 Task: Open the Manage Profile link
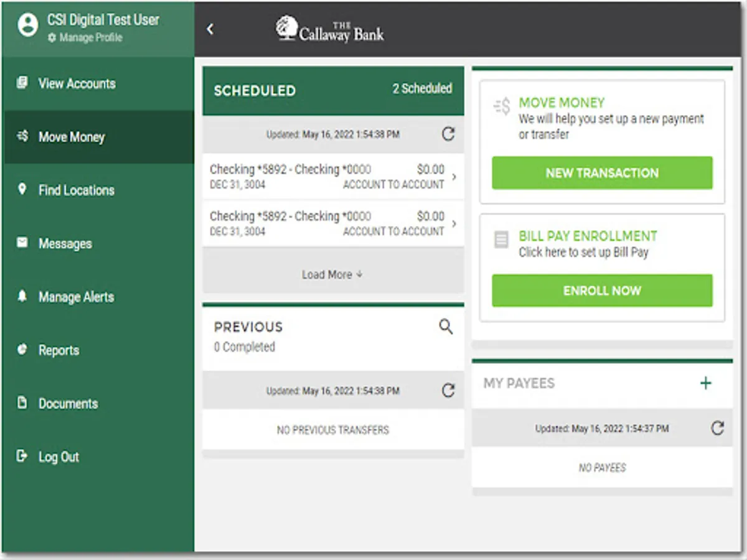(x=85, y=38)
